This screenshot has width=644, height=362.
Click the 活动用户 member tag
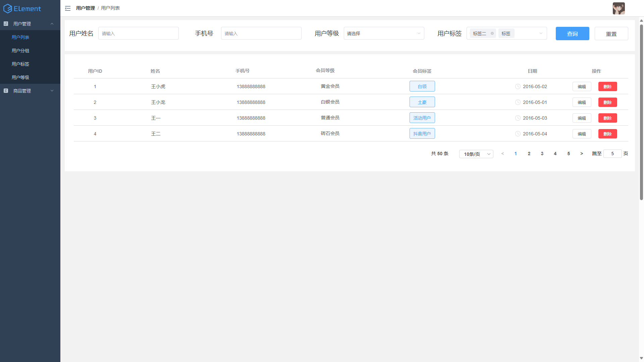[x=422, y=118]
